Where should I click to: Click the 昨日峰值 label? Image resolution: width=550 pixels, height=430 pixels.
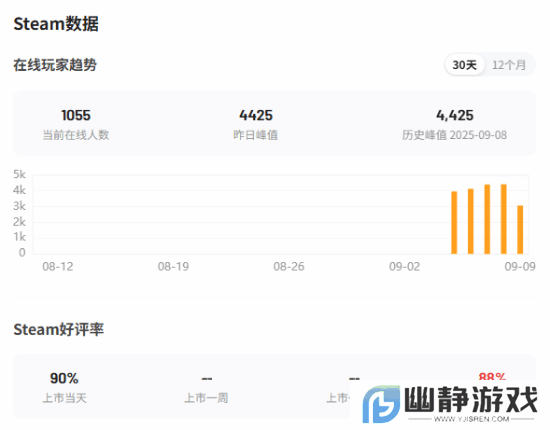pos(256,135)
